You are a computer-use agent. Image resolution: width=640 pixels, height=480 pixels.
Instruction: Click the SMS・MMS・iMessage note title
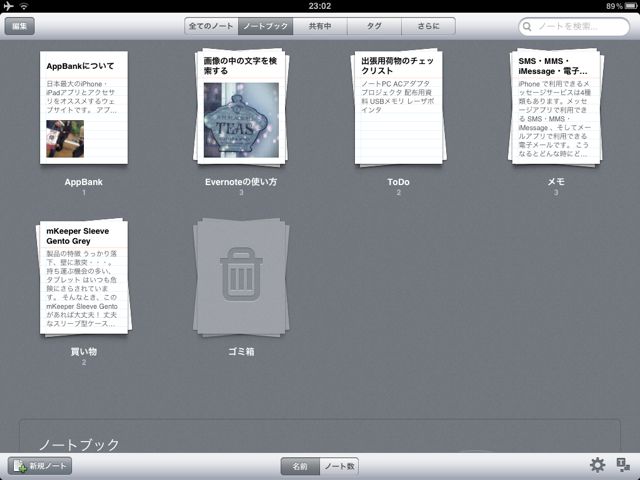click(x=553, y=66)
